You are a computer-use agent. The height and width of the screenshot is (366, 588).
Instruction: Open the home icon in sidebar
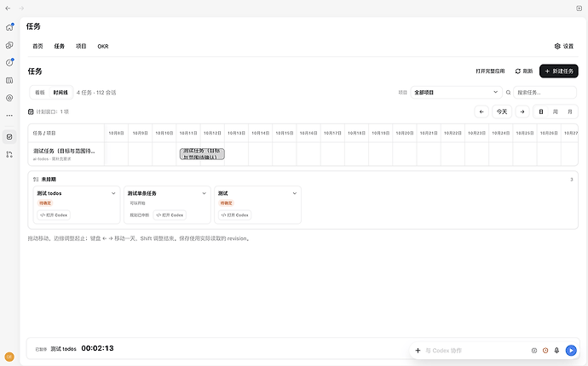9,27
